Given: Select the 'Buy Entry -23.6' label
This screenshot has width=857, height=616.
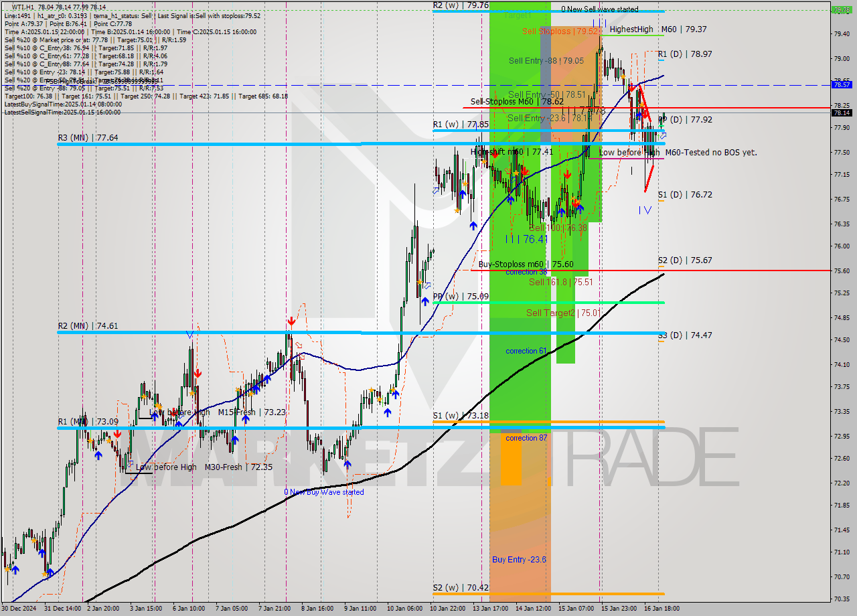Looking at the screenshot, I should [x=519, y=560].
